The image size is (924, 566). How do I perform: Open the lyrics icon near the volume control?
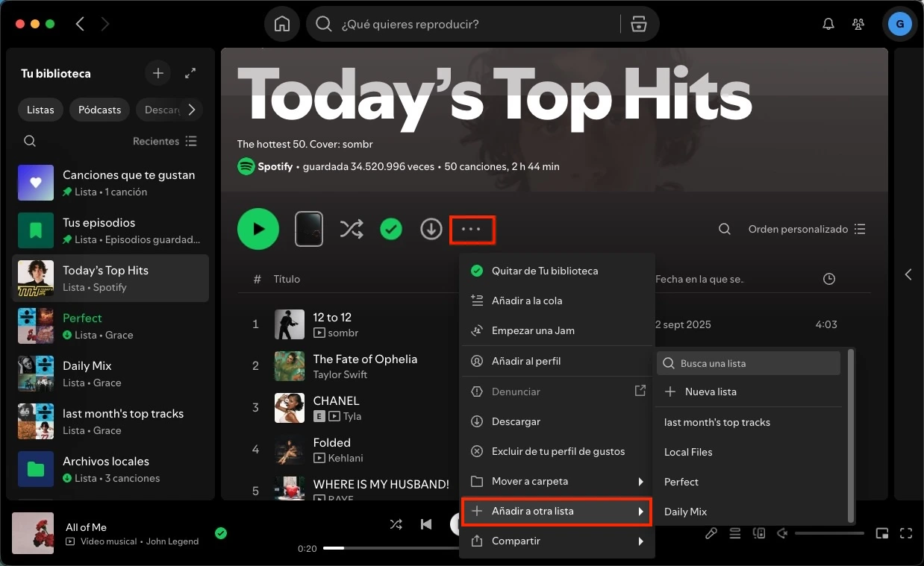coord(711,533)
